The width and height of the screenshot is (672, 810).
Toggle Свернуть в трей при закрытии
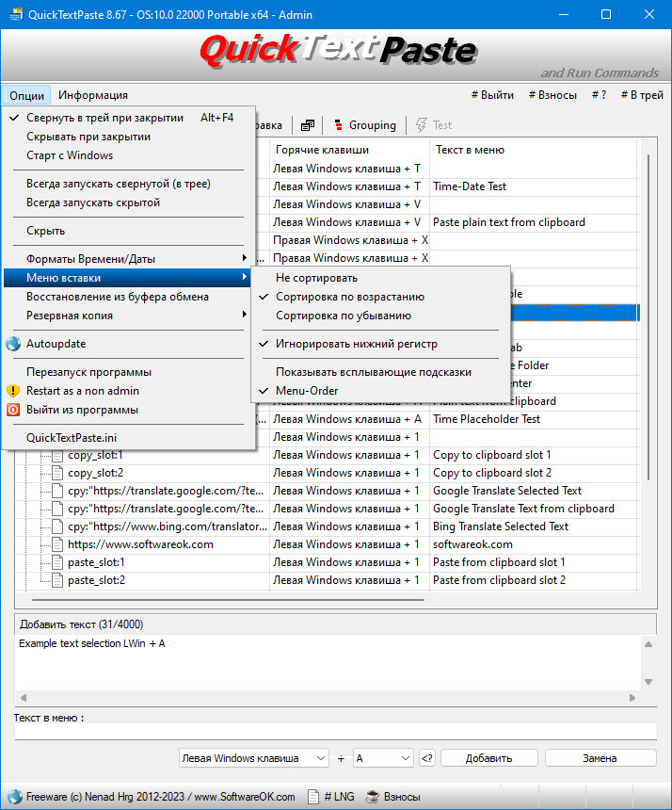coord(129,118)
